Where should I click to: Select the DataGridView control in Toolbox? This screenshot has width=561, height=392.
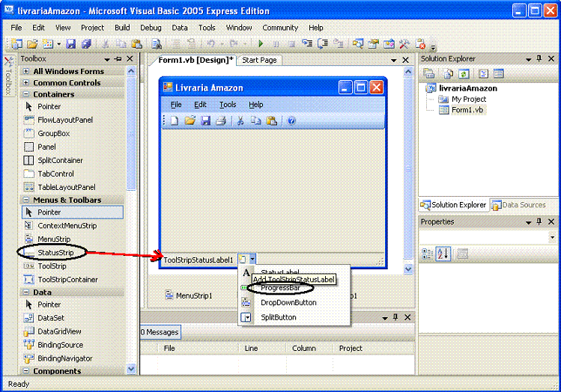coord(59,331)
